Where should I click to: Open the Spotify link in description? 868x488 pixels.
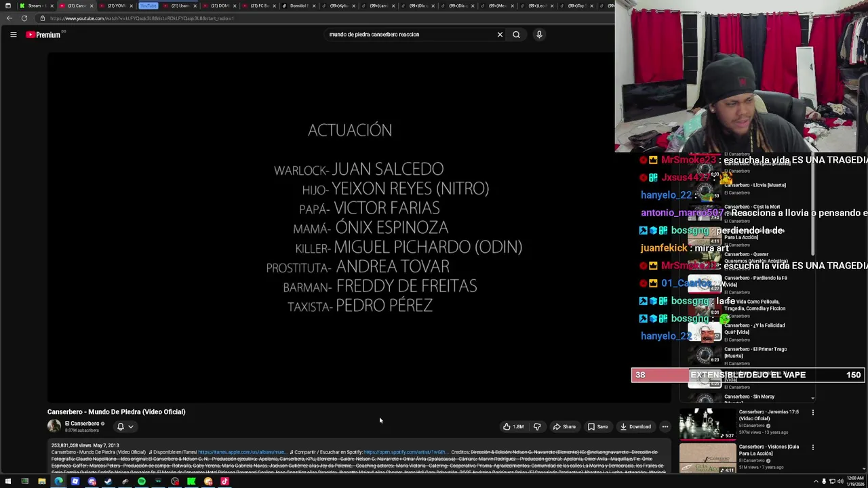405,452
